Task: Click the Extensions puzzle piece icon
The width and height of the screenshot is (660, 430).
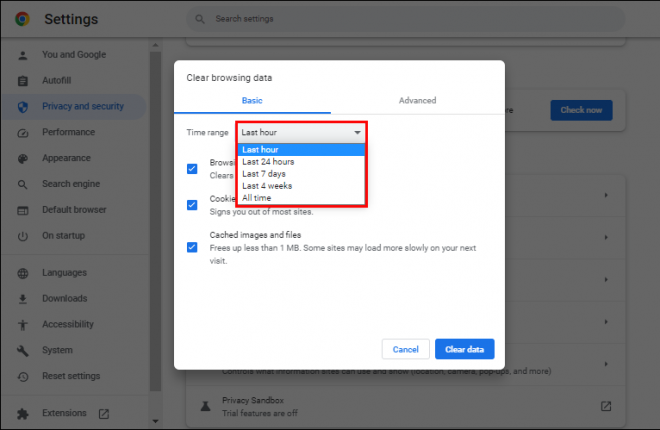Action: click(22, 413)
